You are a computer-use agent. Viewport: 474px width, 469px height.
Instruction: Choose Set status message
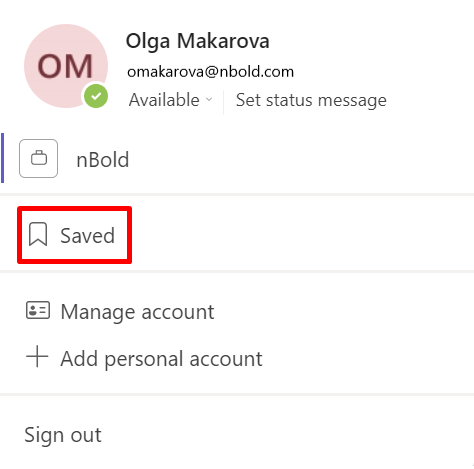[x=311, y=100]
